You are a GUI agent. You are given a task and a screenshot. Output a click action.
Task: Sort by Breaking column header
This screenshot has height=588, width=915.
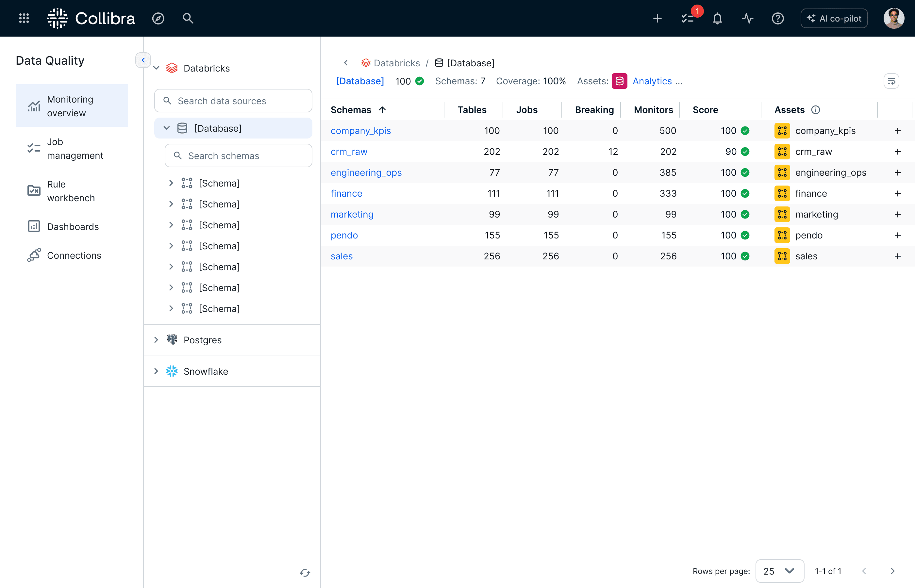(x=594, y=110)
